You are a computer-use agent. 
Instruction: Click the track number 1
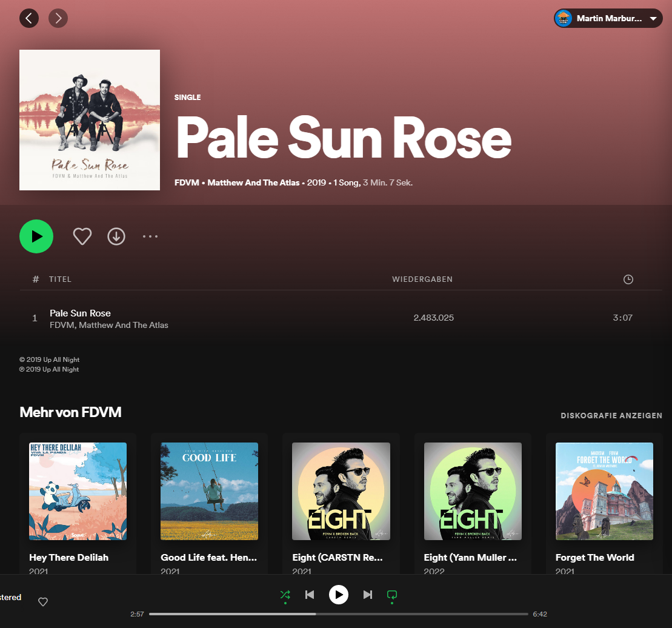[x=35, y=318]
